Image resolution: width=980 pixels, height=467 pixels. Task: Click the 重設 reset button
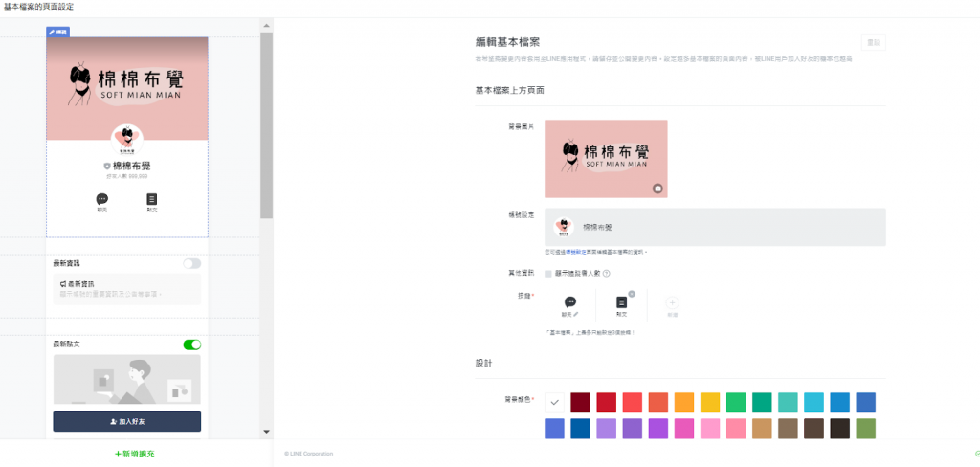(873, 42)
